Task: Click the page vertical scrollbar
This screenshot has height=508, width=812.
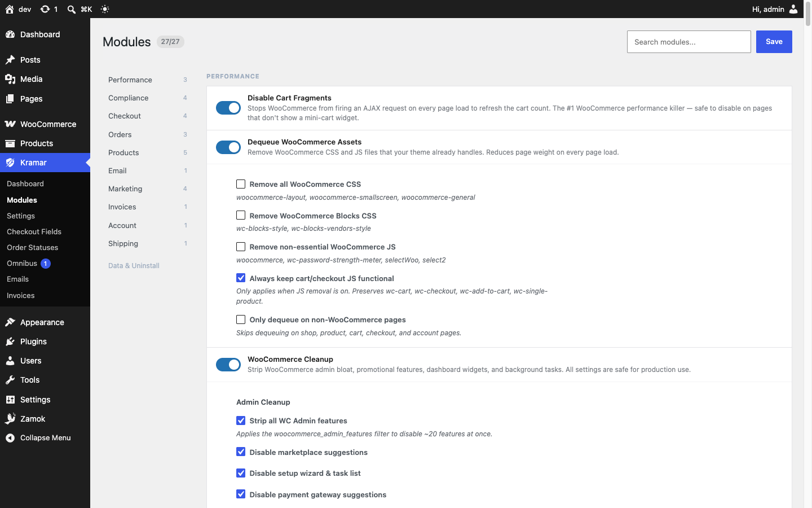Action: click(x=807, y=14)
